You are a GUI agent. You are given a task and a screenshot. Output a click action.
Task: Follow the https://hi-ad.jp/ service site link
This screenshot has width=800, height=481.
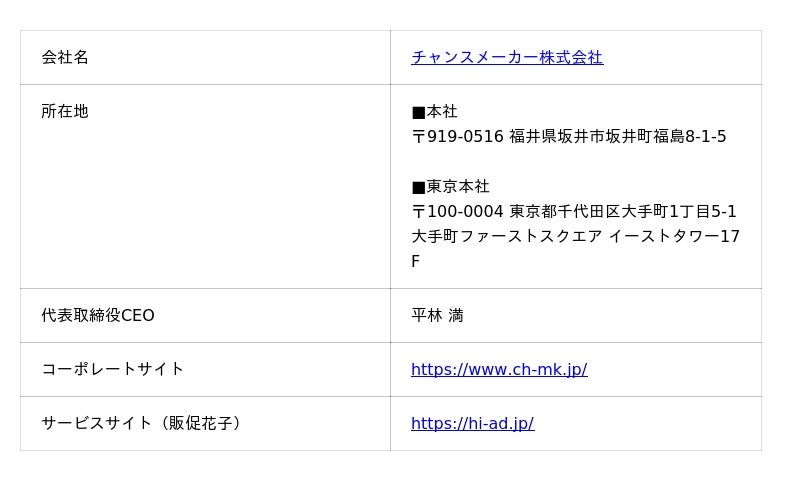[472, 424]
